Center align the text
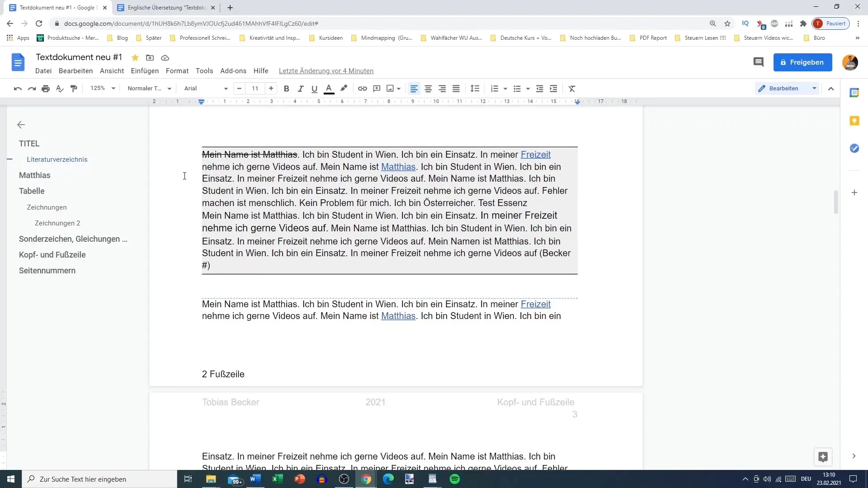 (x=428, y=89)
